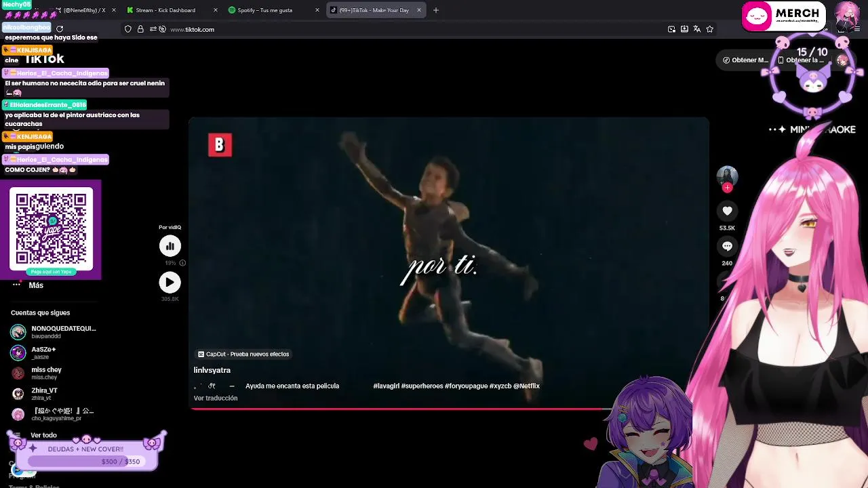The height and width of the screenshot is (488, 868).
Task: Reload the page with the refresh icon
Action: [60, 29]
